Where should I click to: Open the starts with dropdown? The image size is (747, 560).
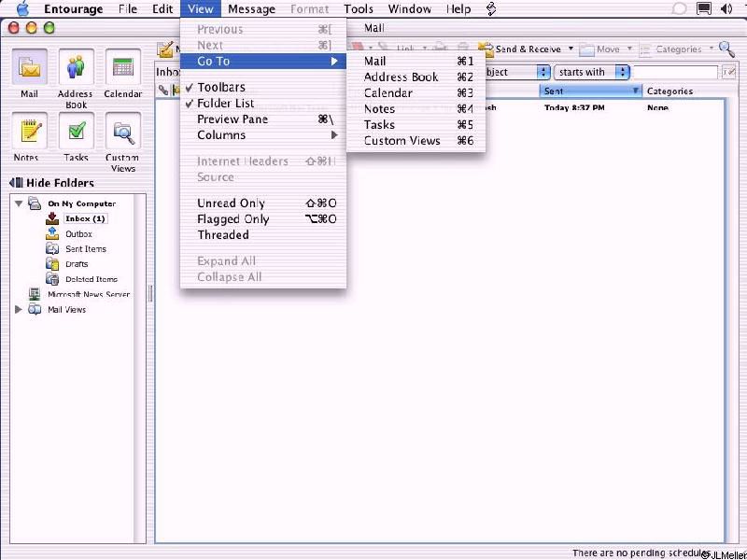[x=591, y=72]
